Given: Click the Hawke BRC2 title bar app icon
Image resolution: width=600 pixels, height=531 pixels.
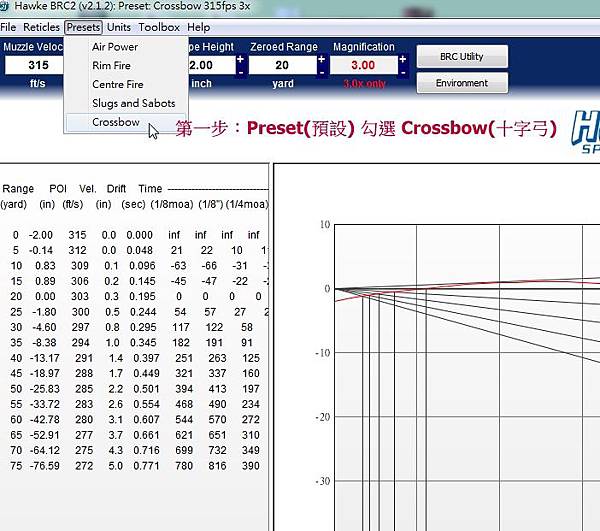Looking at the screenshot, I should coord(4,6).
